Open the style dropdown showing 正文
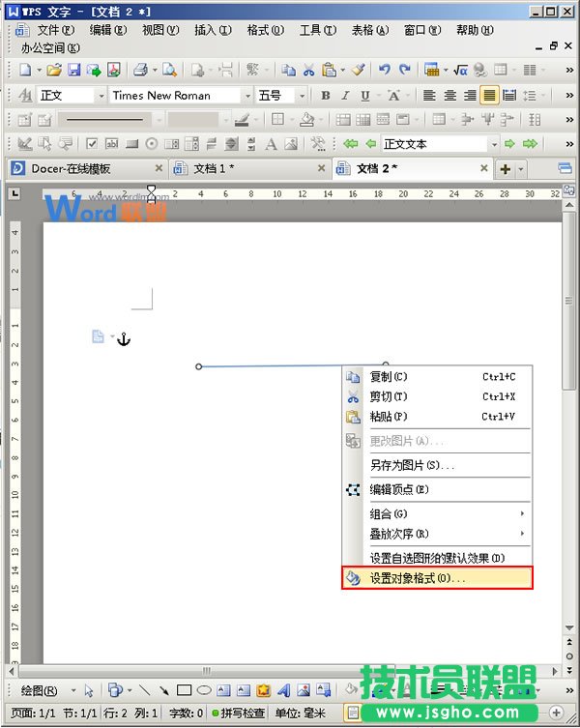The height and width of the screenshot is (728, 580). 101,96
